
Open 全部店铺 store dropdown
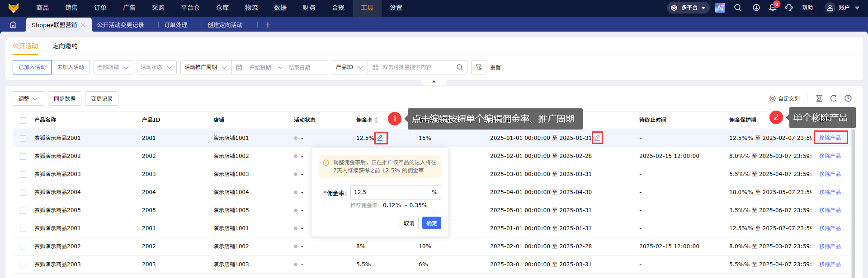(x=113, y=67)
